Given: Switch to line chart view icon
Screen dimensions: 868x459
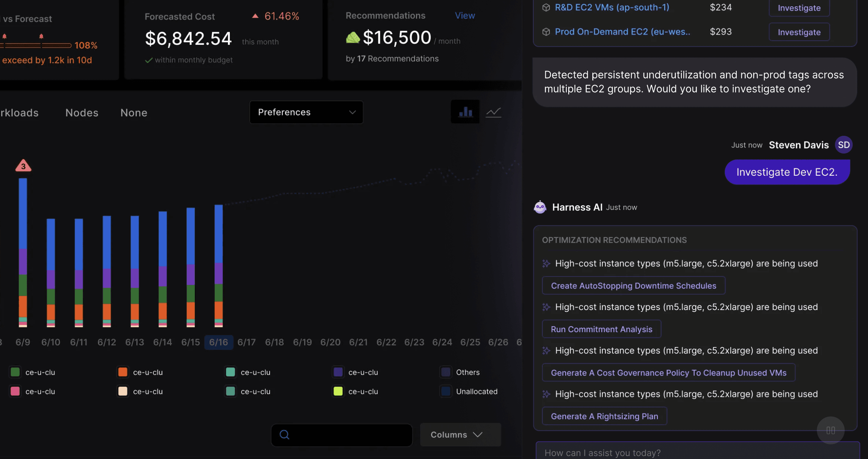Looking at the screenshot, I should (493, 112).
